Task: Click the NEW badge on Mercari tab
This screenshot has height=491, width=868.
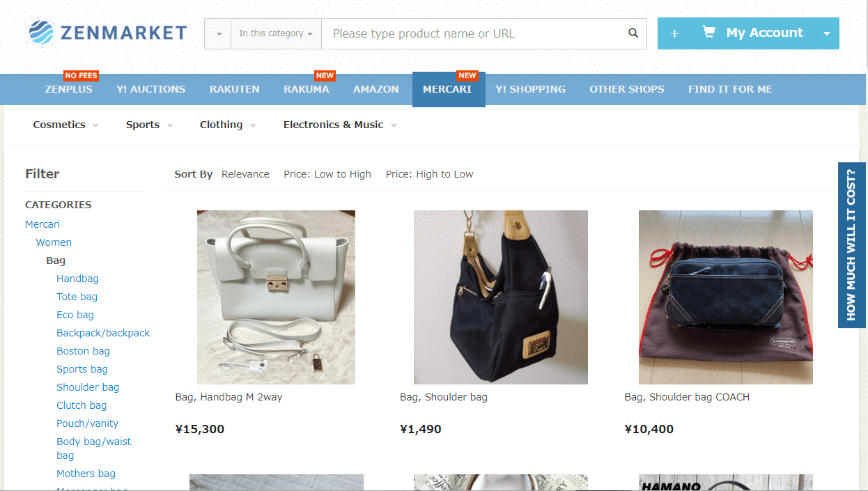Action: pyautogui.click(x=468, y=75)
